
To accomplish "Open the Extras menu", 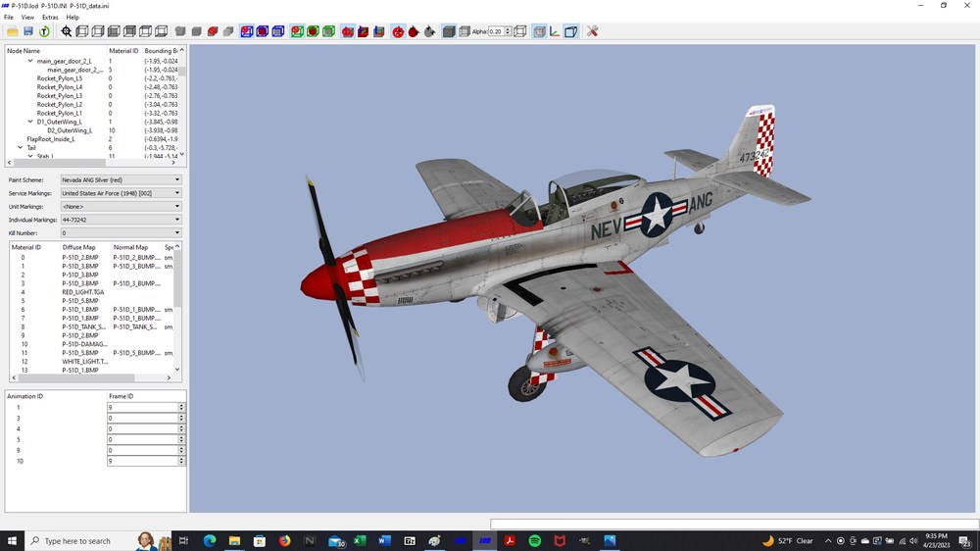I will (50, 17).
